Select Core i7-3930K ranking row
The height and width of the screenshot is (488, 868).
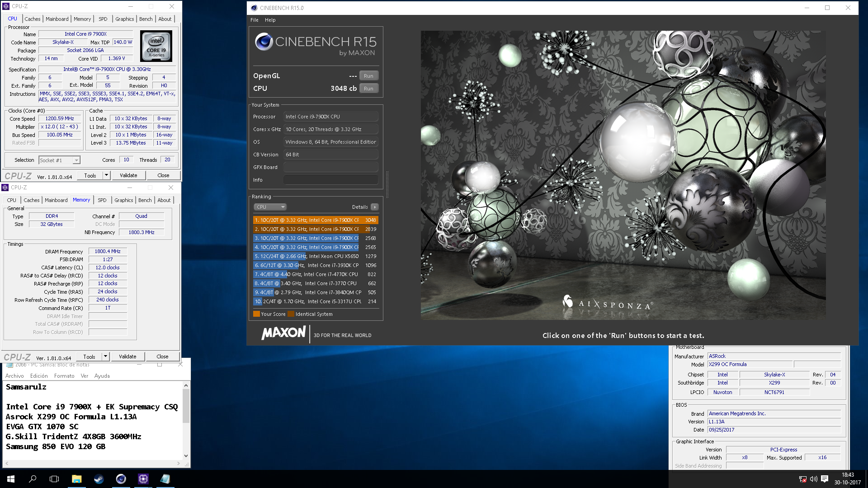(316, 265)
